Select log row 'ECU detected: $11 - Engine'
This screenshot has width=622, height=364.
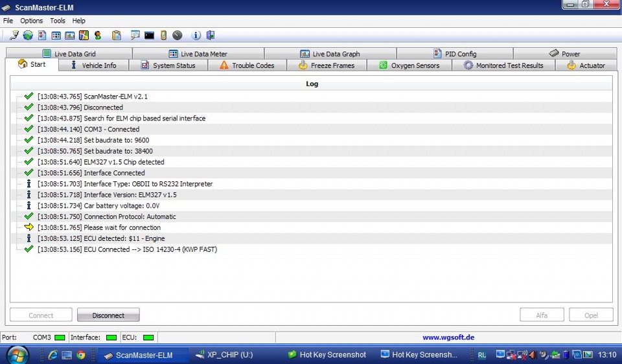pyautogui.click(x=312, y=238)
